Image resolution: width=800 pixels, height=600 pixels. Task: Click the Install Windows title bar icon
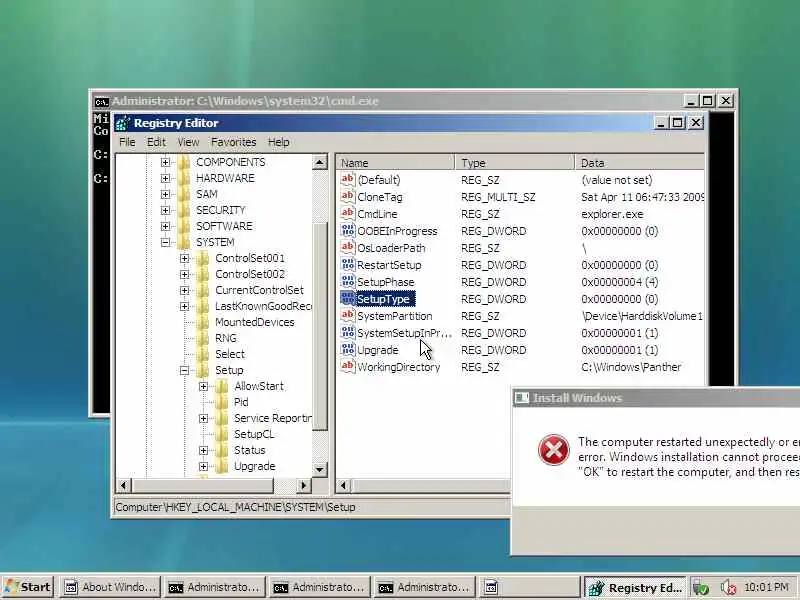[x=521, y=398]
